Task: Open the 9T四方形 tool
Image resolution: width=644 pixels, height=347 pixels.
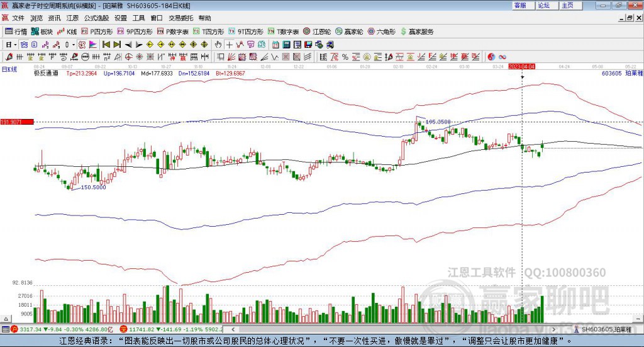Action: 246,31
